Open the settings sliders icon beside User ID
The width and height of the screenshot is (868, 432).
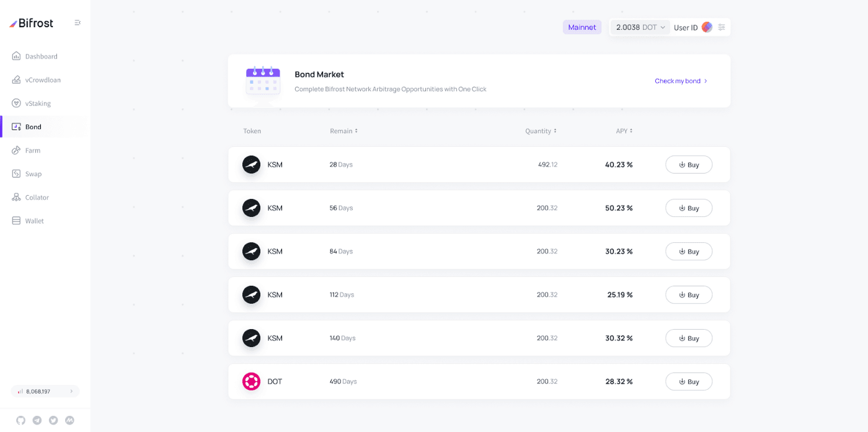[x=722, y=27]
